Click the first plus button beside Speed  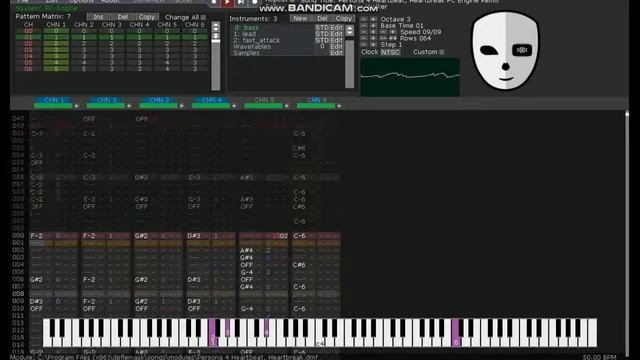pyautogui.click(x=373, y=32)
